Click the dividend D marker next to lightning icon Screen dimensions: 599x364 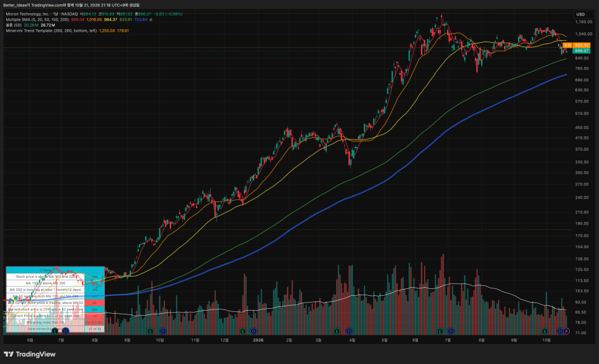tap(560, 331)
